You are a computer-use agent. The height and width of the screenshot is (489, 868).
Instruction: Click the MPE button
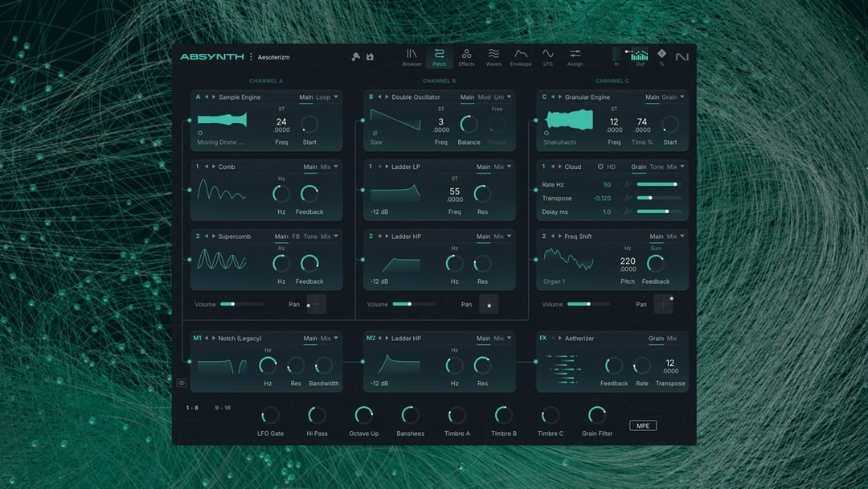tap(642, 425)
